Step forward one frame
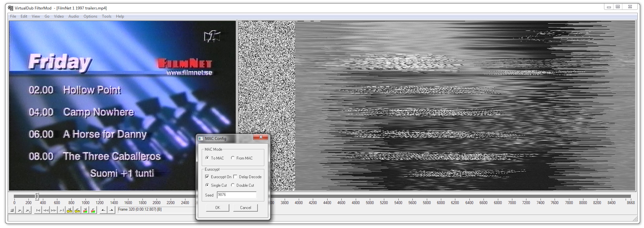 click(53, 210)
